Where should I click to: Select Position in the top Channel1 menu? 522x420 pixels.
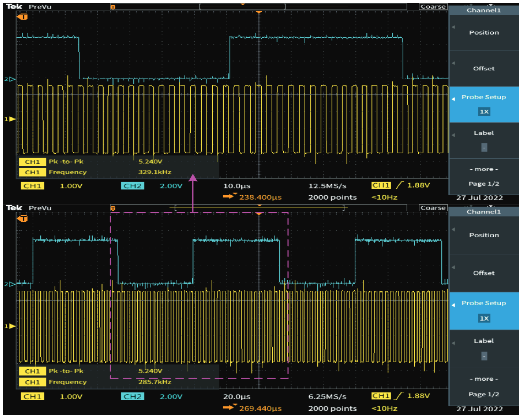tap(484, 33)
